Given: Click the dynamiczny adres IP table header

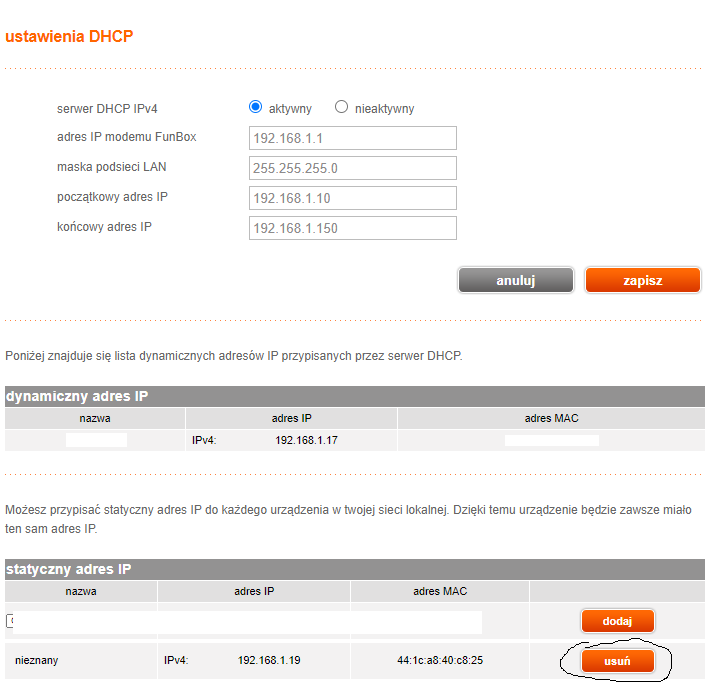Looking at the screenshot, I should 77,396.
